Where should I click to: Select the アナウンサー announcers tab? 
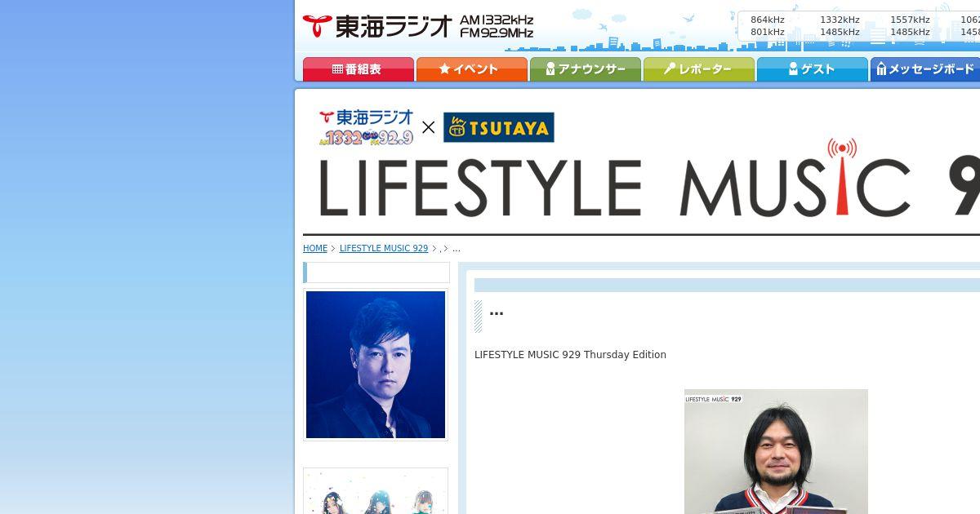(585, 69)
